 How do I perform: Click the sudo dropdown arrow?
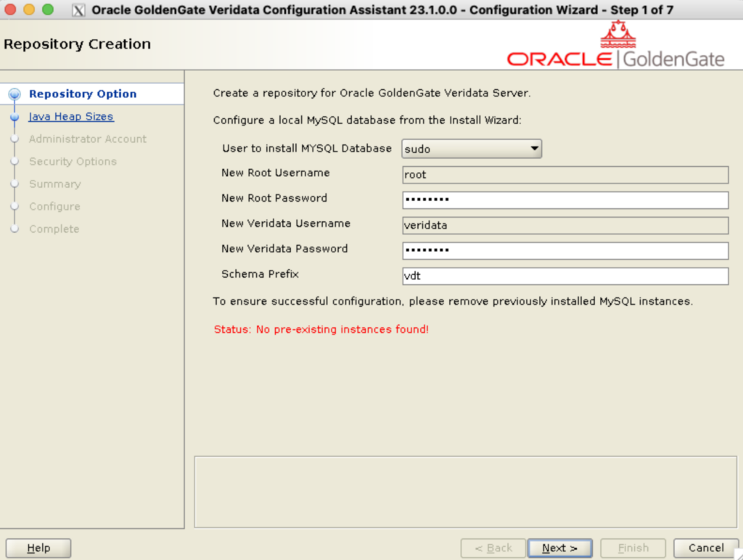coord(534,149)
